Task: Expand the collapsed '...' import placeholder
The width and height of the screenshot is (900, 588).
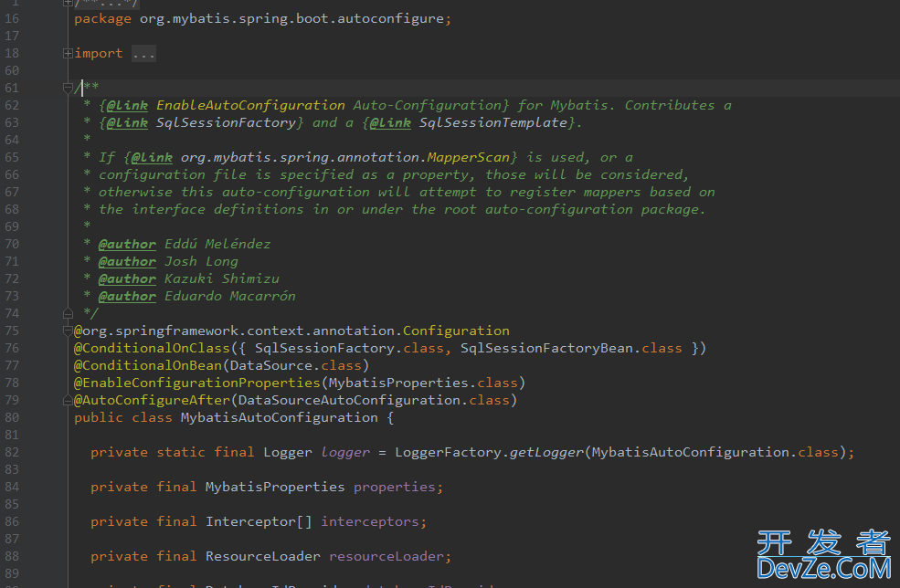Action: point(143,54)
